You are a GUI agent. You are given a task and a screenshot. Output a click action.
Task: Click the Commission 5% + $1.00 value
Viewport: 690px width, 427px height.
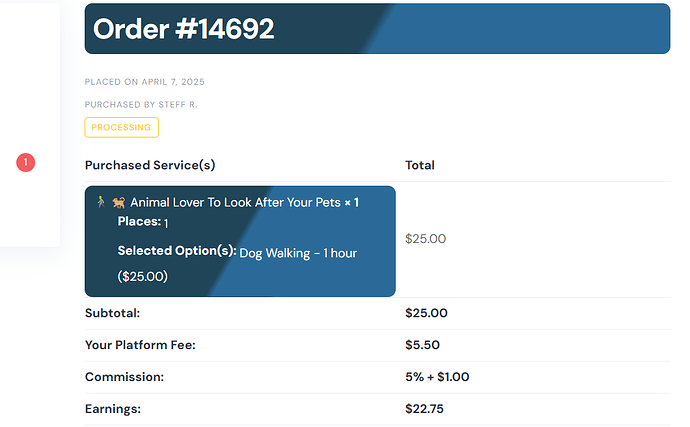coord(437,377)
